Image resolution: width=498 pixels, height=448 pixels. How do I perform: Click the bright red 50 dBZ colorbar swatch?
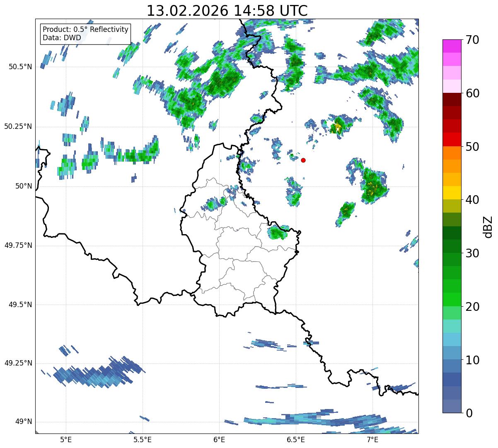(x=452, y=140)
